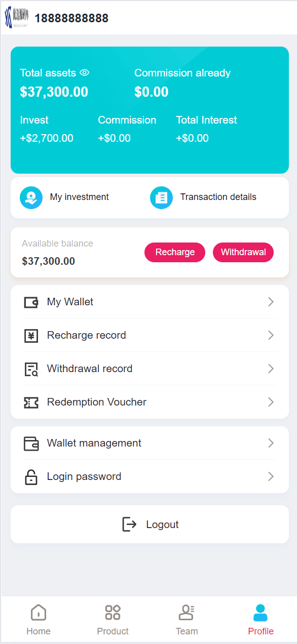Image resolution: width=297 pixels, height=644 pixels.
Task: Expand Login password chevron arrow
Action: [271, 477]
